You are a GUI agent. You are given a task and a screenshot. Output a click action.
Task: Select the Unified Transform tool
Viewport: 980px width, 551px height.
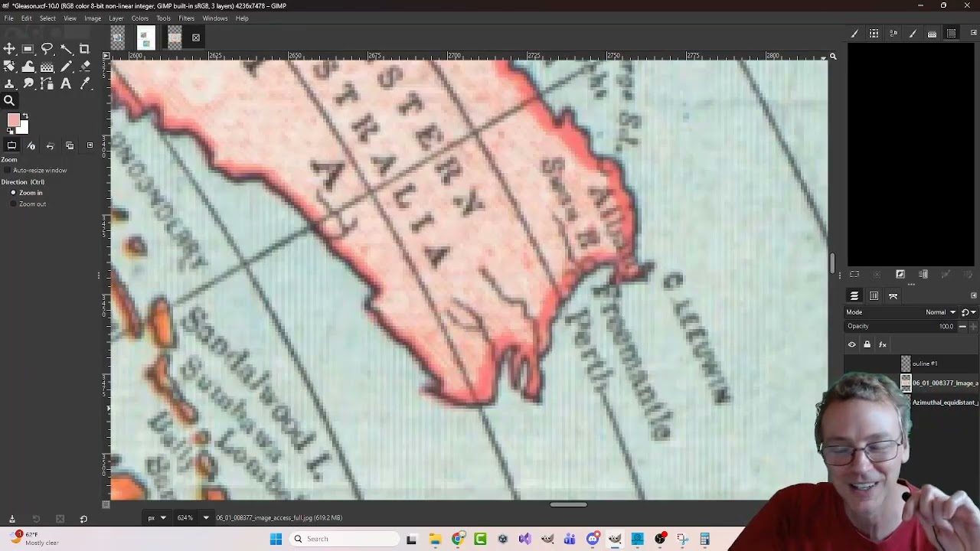click(9, 67)
